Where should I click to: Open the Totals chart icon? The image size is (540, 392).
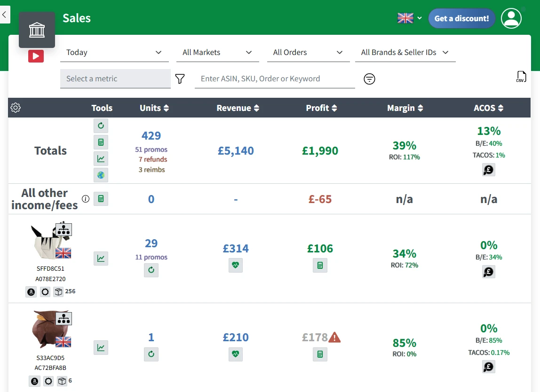[x=101, y=159]
